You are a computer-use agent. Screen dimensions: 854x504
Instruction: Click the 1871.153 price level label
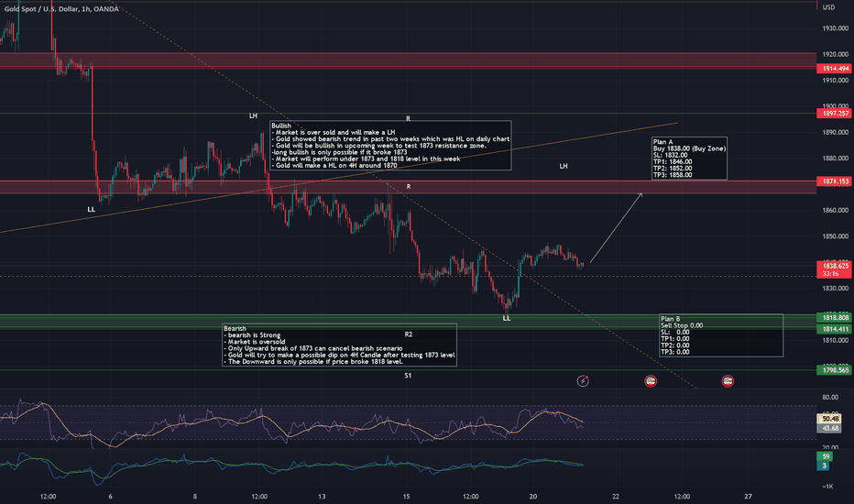pos(835,181)
